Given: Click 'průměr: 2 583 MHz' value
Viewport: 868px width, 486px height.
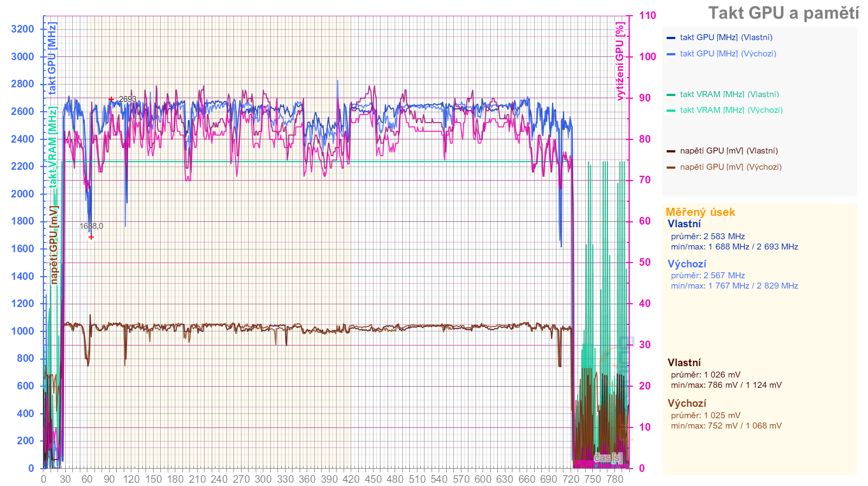Looking at the screenshot, I should pos(708,236).
